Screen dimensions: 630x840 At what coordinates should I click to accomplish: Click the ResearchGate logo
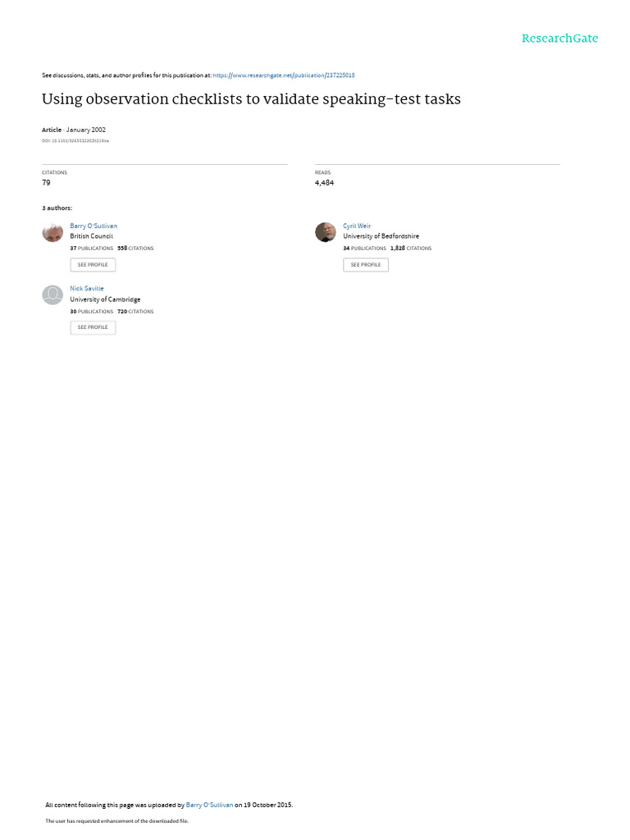tap(559, 38)
